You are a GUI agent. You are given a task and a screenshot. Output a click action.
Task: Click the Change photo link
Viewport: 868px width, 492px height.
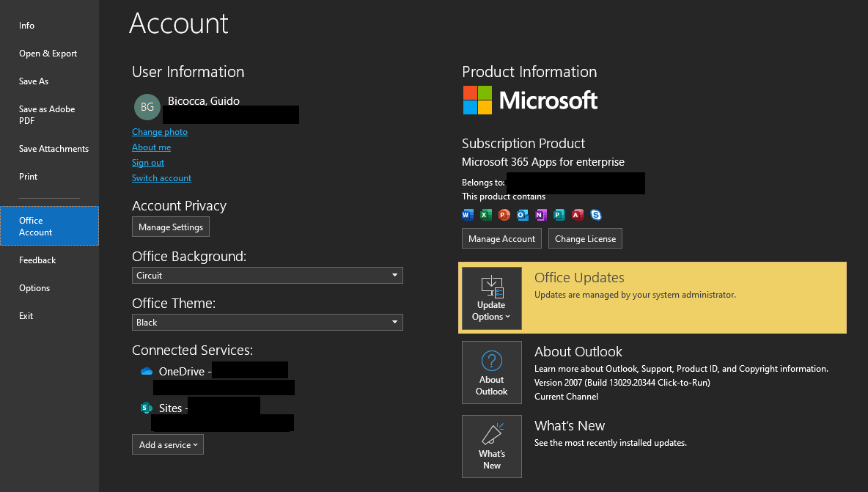159,132
